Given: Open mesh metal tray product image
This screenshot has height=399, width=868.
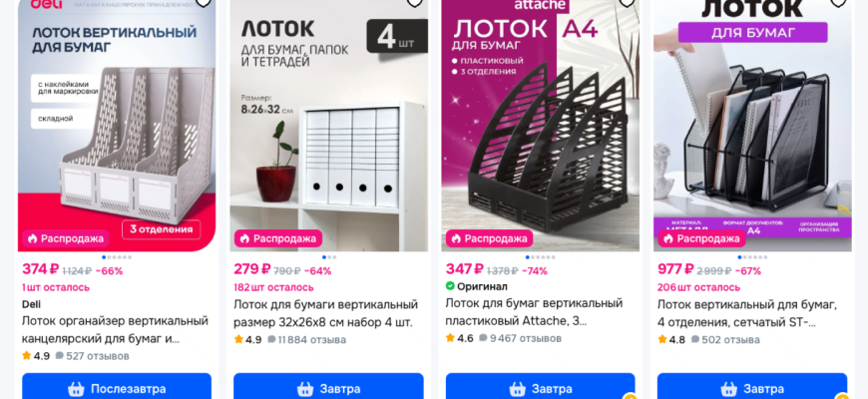Looking at the screenshot, I should pos(752,126).
